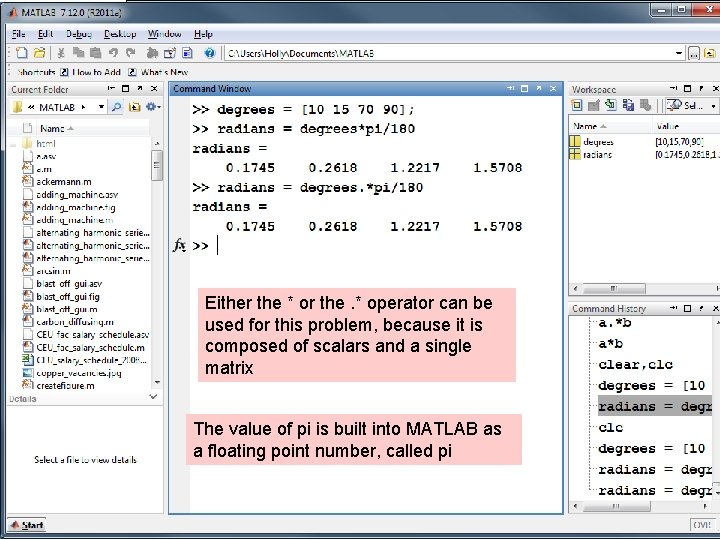Screen dimensions: 720x540
Task: Select adding_machine.fig file
Action: coord(75,208)
